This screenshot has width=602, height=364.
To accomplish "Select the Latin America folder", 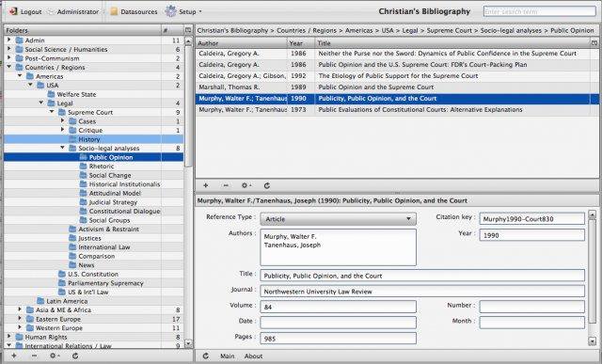I will [67, 301].
